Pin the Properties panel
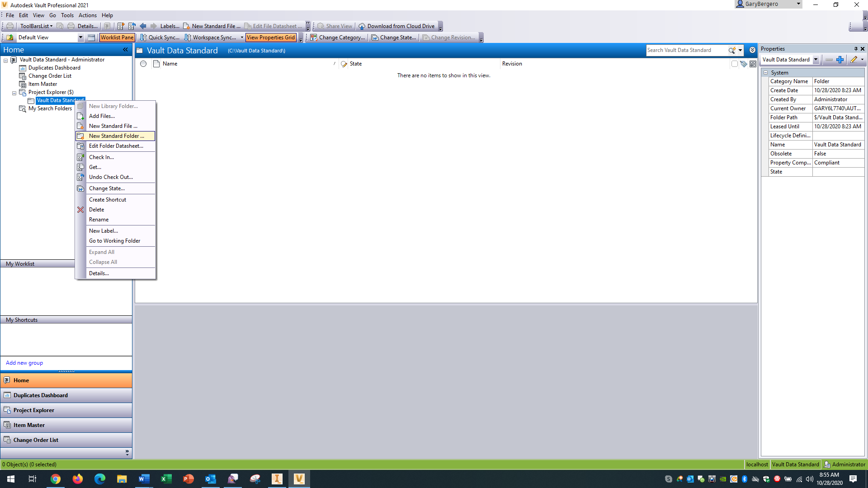The height and width of the screenshot is (488, 868). click(856, 49)
